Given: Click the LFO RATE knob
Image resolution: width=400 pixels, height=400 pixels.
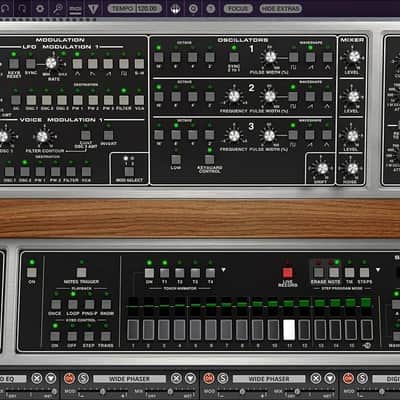Looking at the screenshot, I should 51,63.
